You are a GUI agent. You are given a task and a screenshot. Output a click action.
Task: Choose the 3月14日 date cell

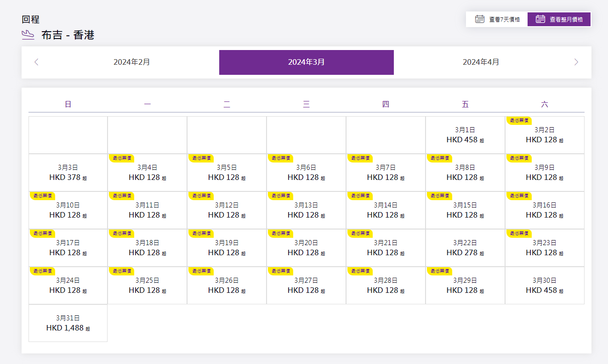[x=386, y=210]
